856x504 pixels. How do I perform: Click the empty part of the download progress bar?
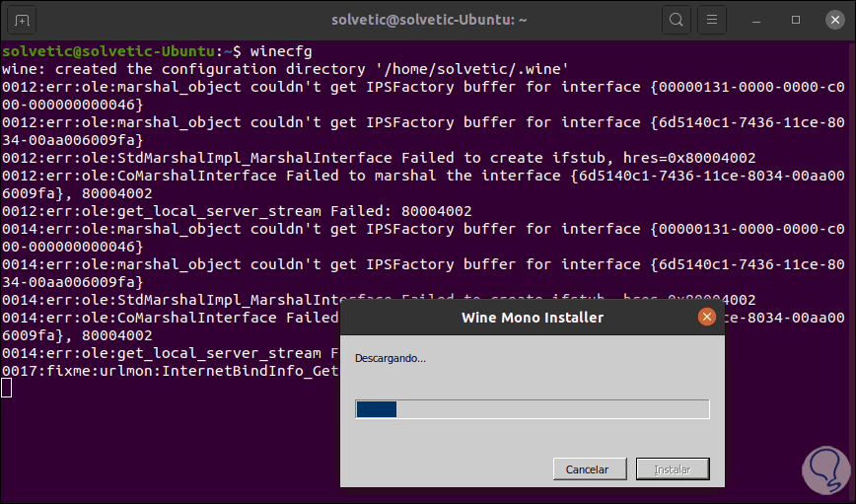click(x=552, y=409)
